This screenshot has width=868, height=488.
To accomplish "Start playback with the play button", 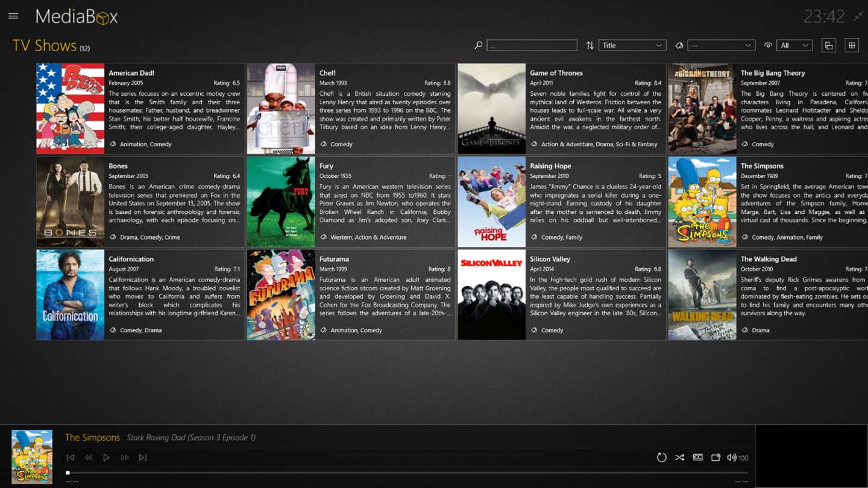I will pos(106,457).
